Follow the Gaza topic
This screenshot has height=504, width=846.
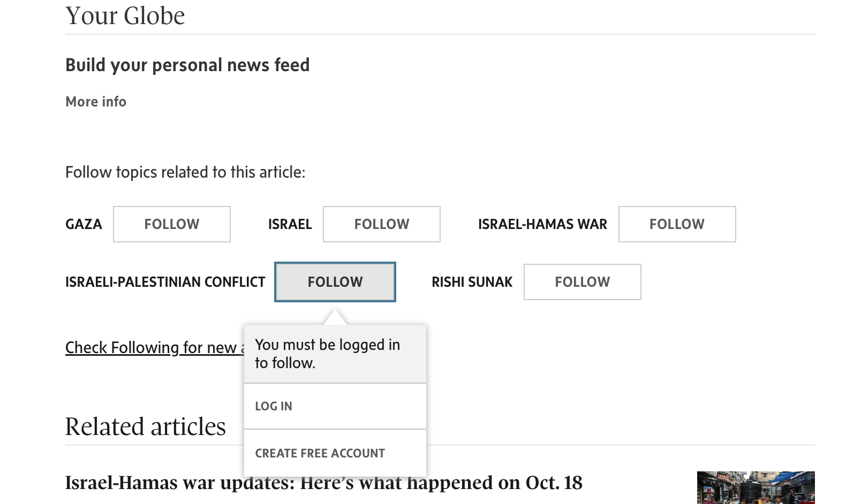(172, 224)
